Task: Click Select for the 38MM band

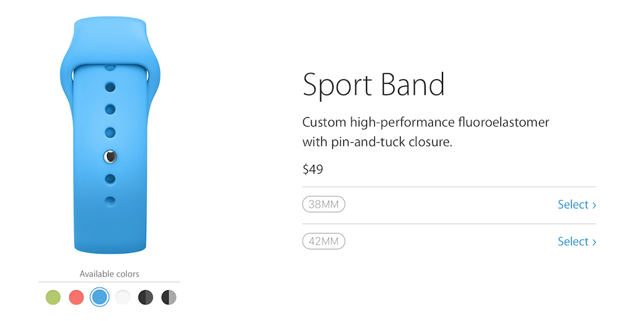Action: pos(573,205)
